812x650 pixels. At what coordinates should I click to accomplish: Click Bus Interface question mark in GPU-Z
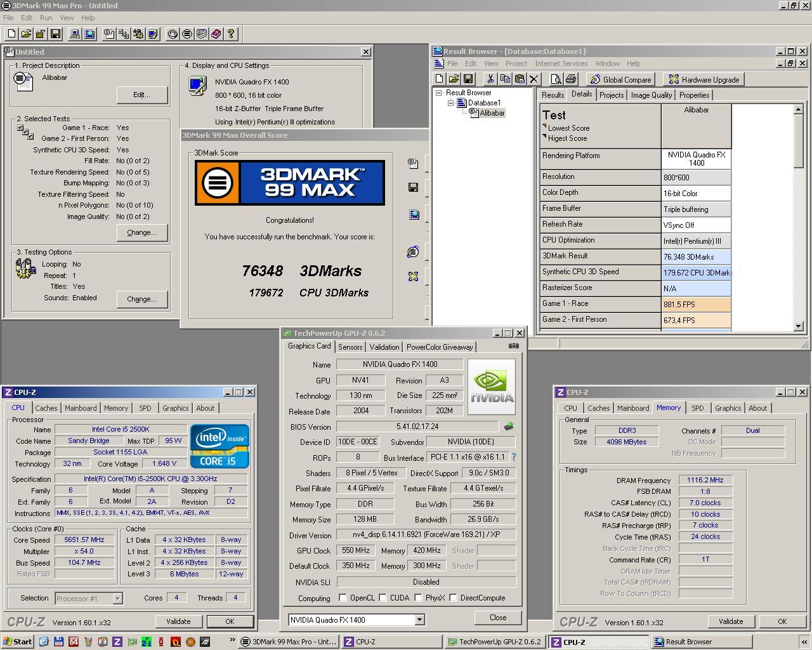(513, 457)
